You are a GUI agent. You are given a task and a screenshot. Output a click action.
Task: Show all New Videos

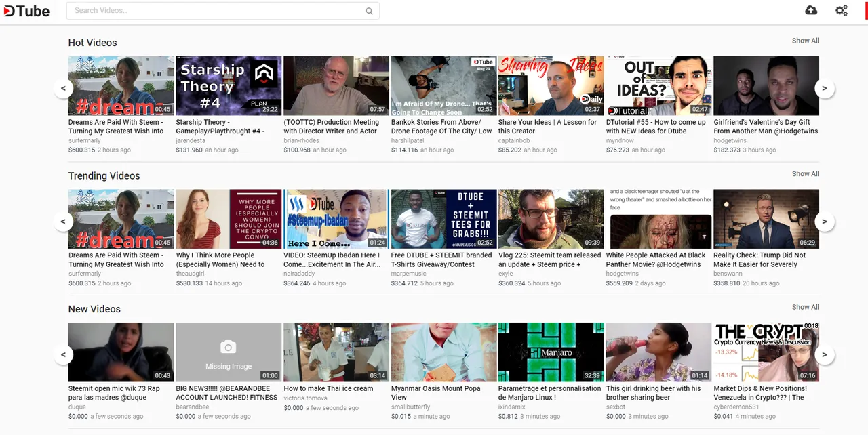[806, 307]
